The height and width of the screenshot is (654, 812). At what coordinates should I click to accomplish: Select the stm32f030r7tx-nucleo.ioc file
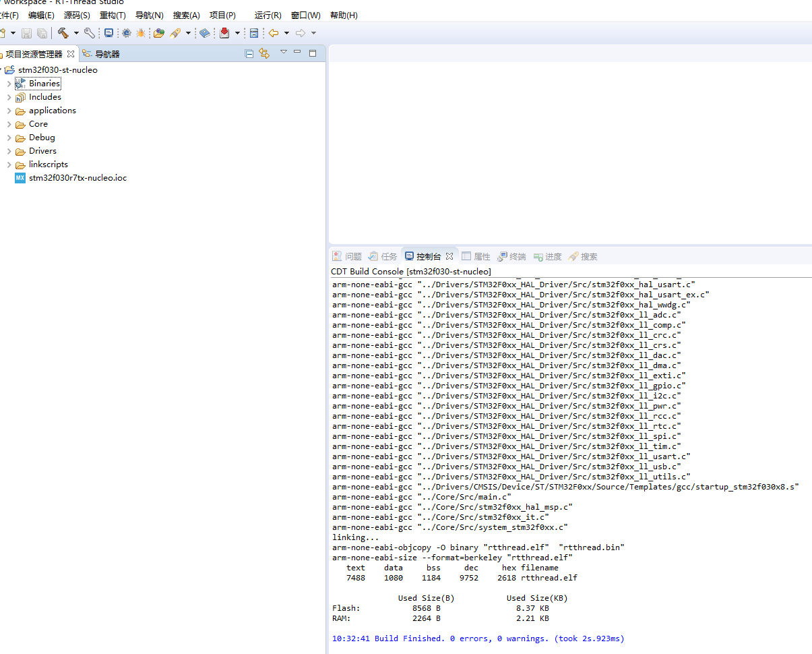77,178
